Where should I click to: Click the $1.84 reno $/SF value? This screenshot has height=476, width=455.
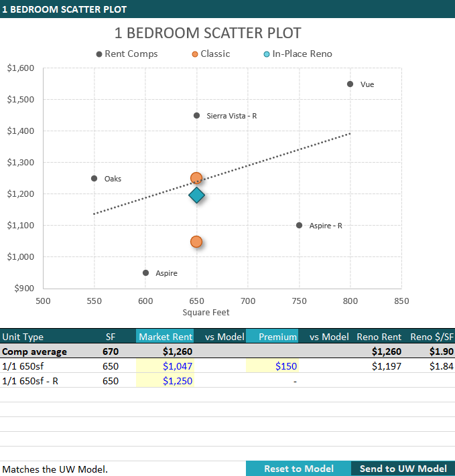[x=442, y=366]
